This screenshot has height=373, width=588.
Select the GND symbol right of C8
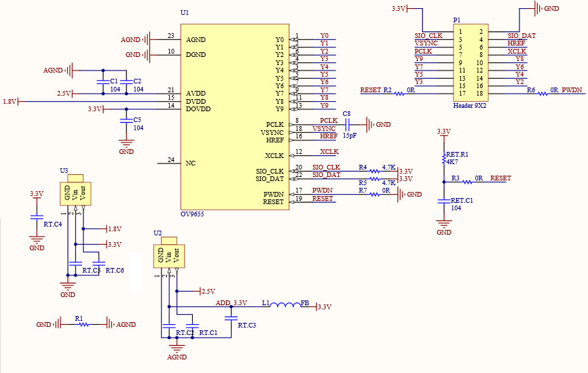coord(371,124)
